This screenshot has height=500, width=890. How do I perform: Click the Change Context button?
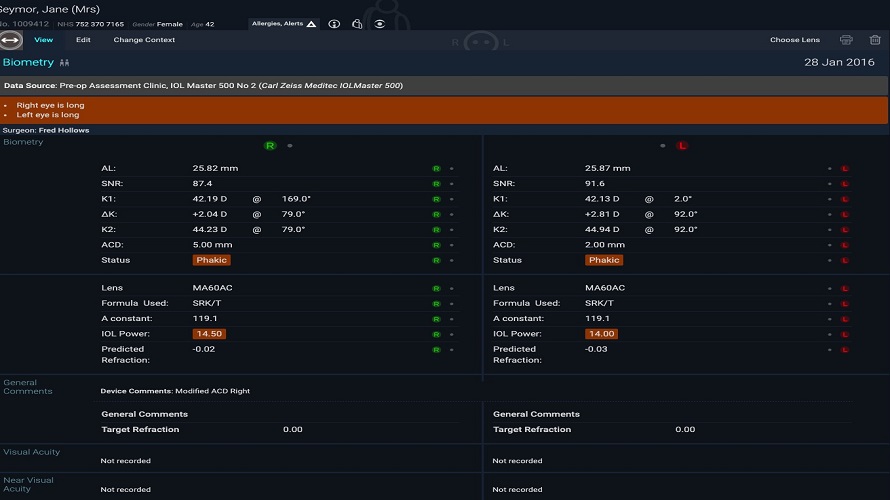pyautogui.click(x=144, y=40)
